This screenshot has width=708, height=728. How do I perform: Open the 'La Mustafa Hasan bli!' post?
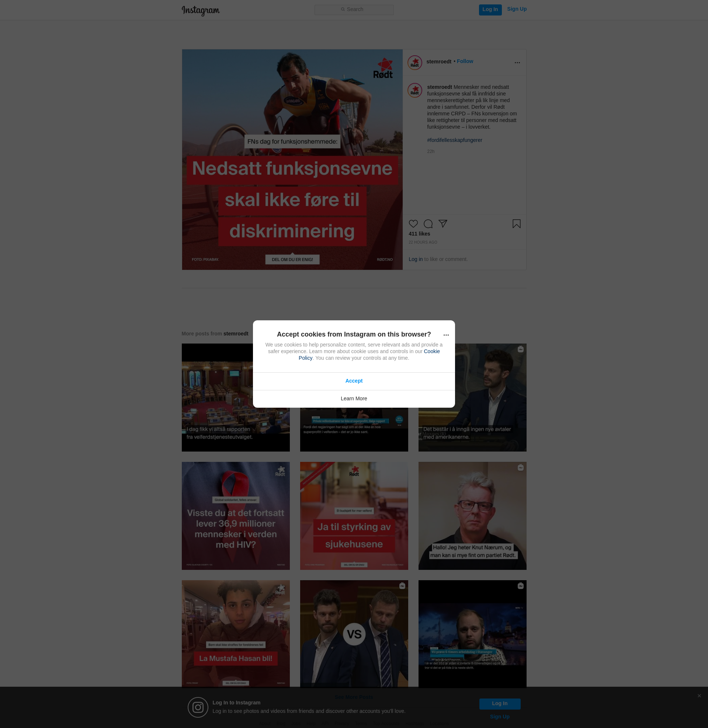pyautogui.click(x=236, y=634)
